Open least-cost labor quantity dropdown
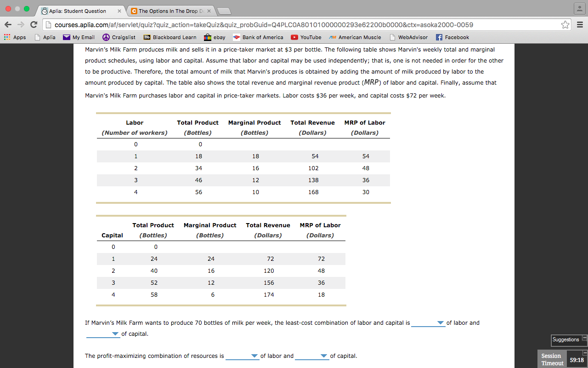The image size is (588, 368). [x=428, y=323]
